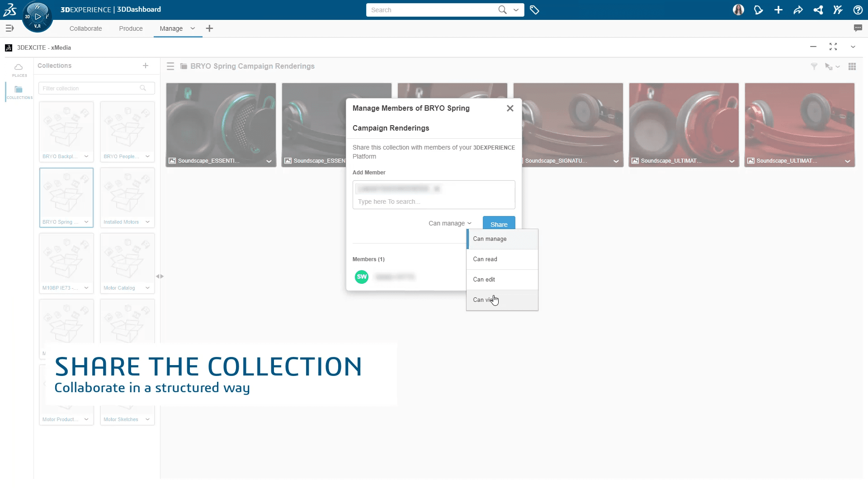This screenshot has width=868, height=488.
Task: Click the Collaborate tab in navigation
Action: point(85,28)
